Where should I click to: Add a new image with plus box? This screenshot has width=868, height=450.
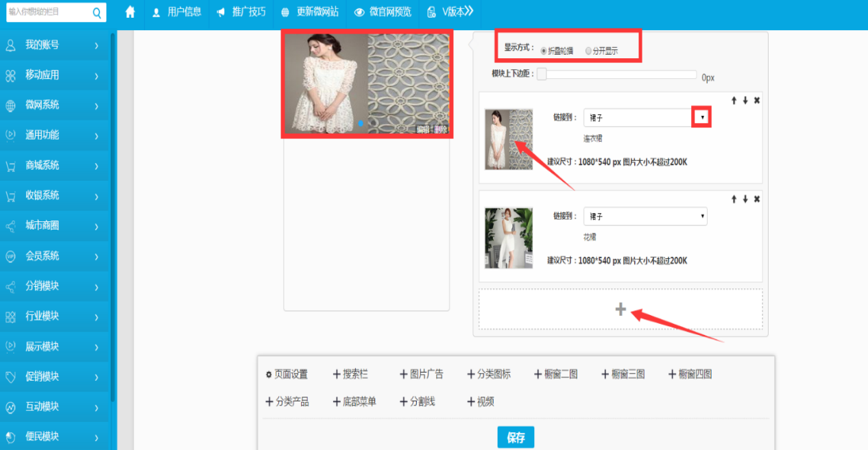[620, 310]
